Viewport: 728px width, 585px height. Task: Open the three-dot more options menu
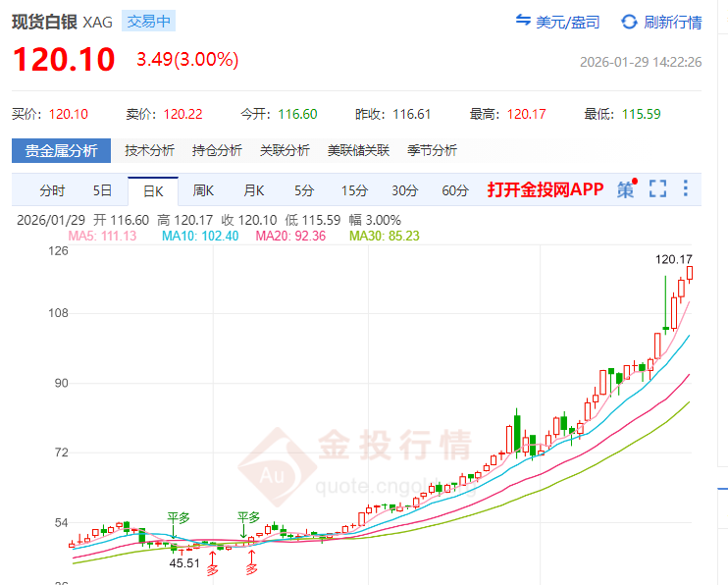tap(686, 189)
